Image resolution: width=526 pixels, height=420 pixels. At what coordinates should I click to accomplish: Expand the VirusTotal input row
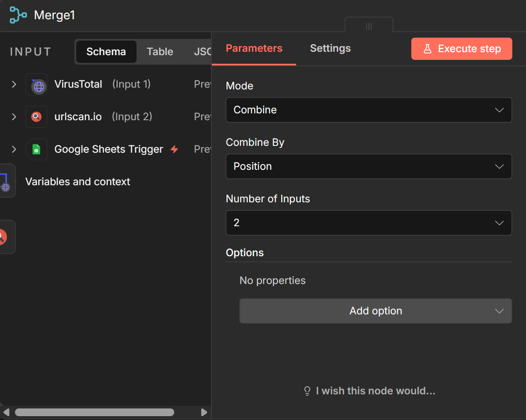pyautogui.click(x=14, y=84)
